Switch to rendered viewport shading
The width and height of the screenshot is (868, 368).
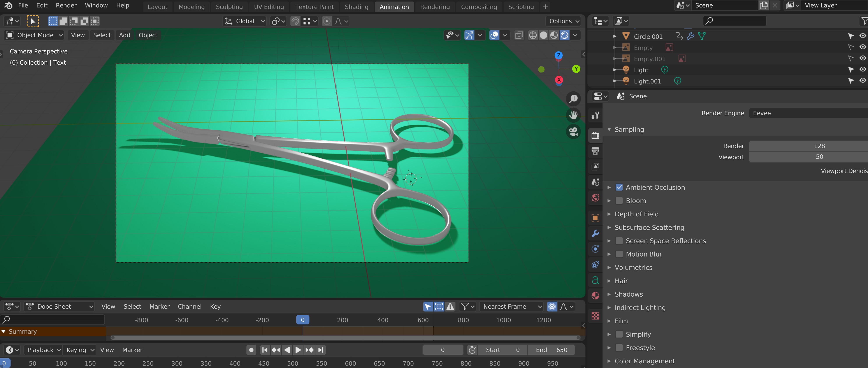coord(564,35)
